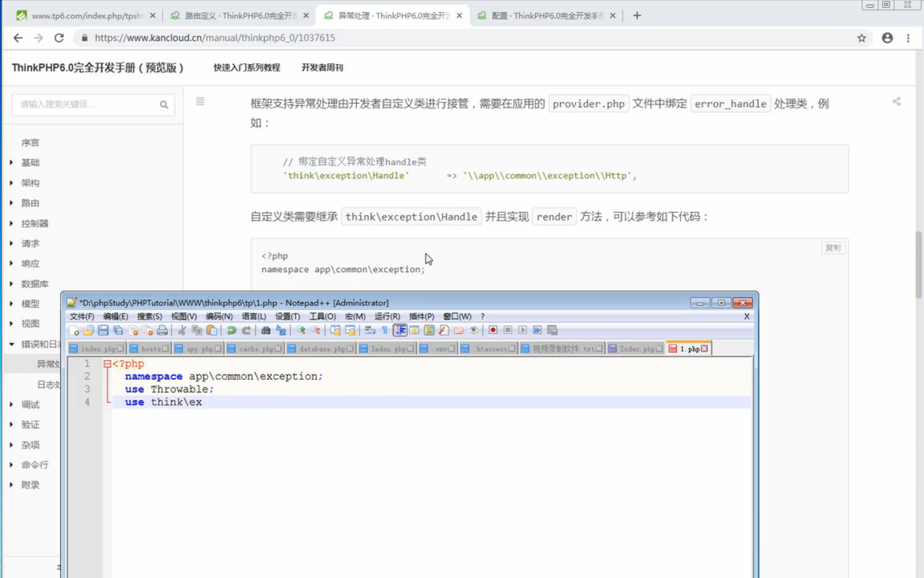The width and height of the screenshot is (924, 578).
Task: Zoom in using Notepad++ toolbar icon
Action: coord(301,330)
